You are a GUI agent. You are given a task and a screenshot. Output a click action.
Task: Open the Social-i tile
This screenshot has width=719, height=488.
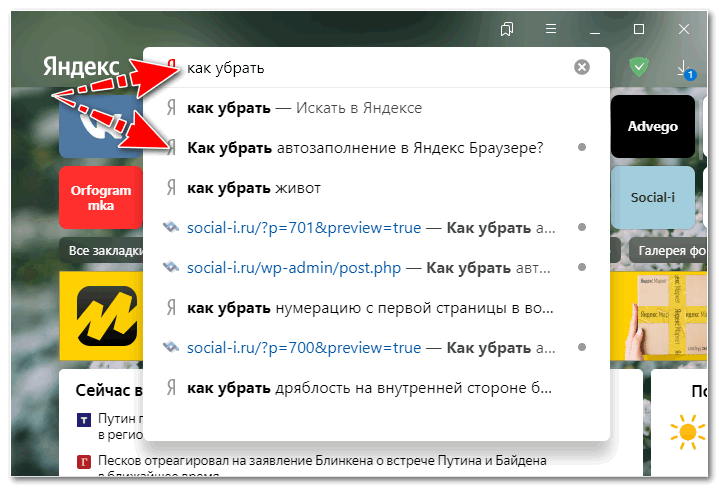(x=653, y=198)
